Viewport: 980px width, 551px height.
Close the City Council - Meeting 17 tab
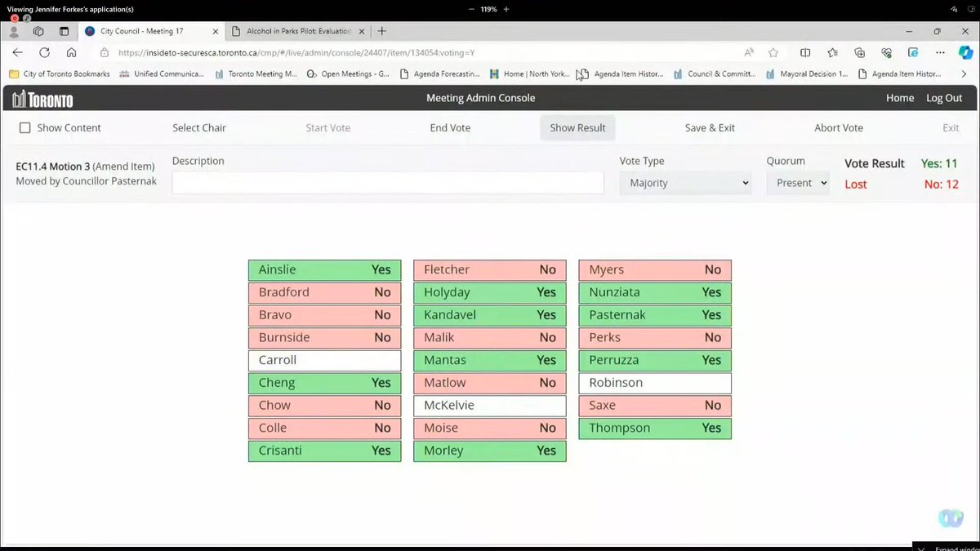[x=216, y=31]
